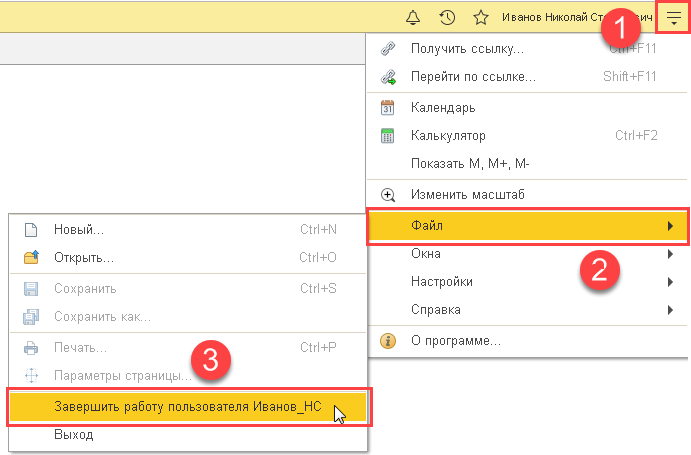Viewport: 691px width, 455px height.
Task: Click the calculator icon beside Калькулятор
Action: (x=387, y=136)
